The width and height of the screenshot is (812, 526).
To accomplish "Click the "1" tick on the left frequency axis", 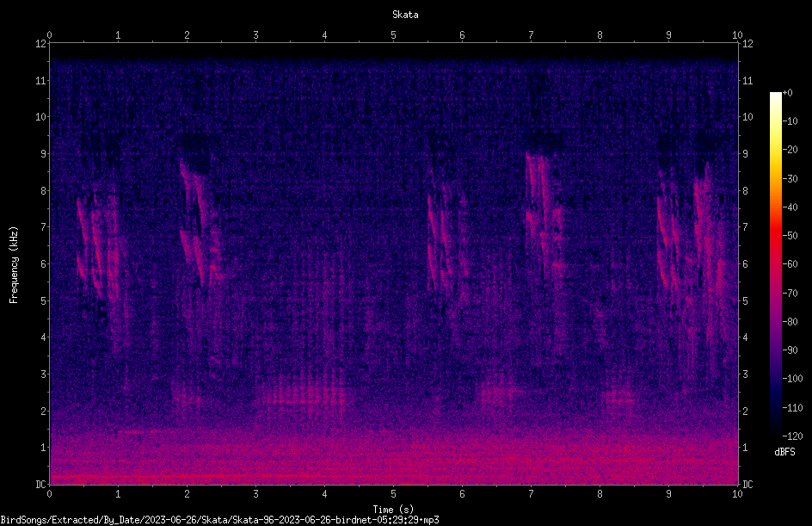I will [x=44, y=448].
